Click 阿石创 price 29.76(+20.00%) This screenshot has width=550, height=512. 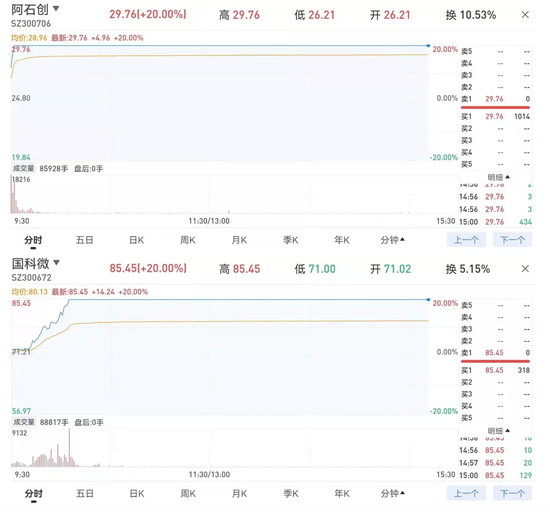coord(148,15)
